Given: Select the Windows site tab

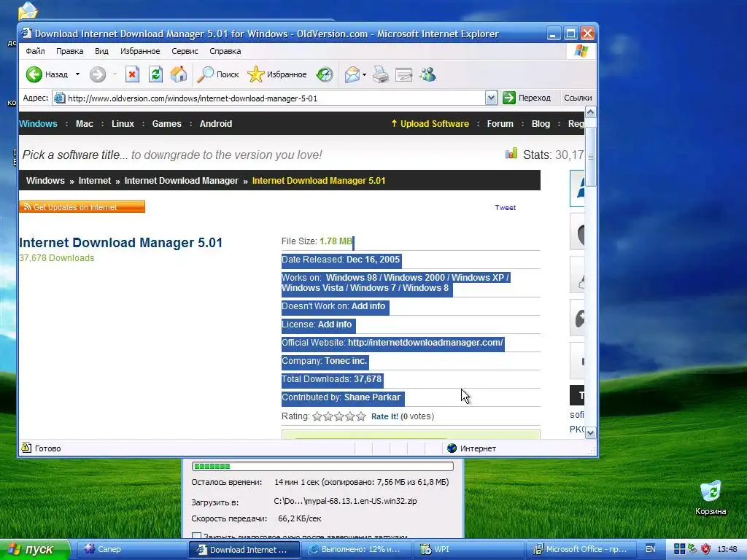Looking at the screenshot, I should (x=38, y=124).
